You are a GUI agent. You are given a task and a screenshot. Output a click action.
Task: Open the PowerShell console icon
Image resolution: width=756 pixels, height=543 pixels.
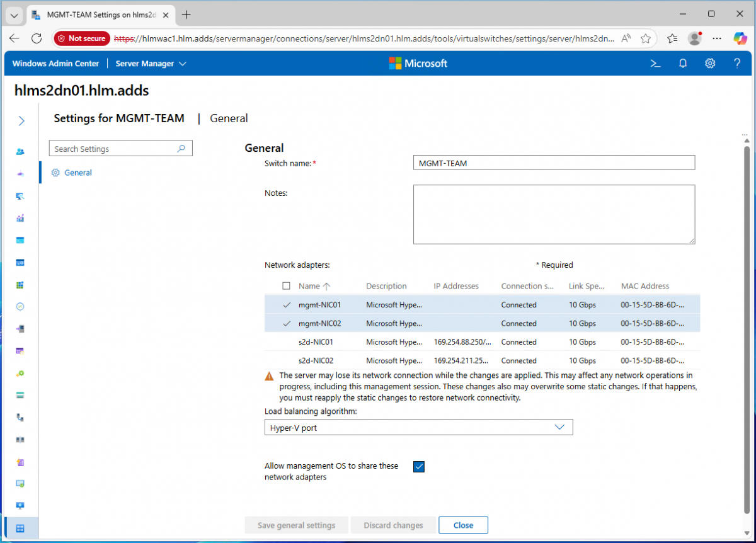[x=655, y=63]
